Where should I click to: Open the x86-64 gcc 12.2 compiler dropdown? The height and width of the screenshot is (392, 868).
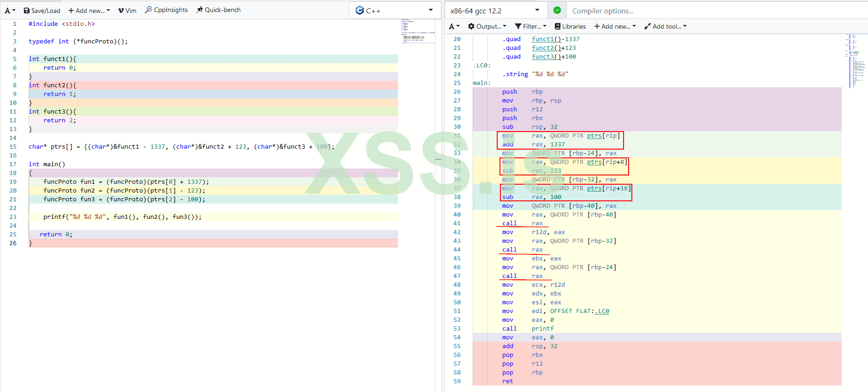pyautogui.click(x=494, y=11)
